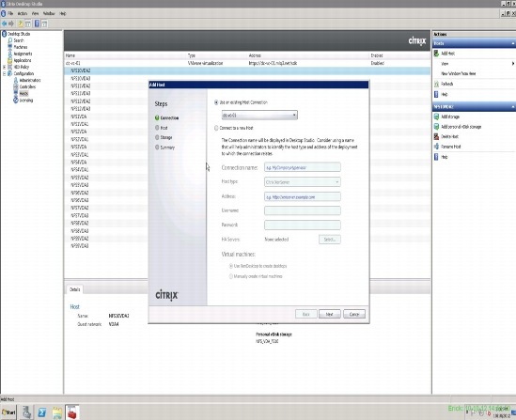Open Administrators under Configuration

tap(30, 80)
